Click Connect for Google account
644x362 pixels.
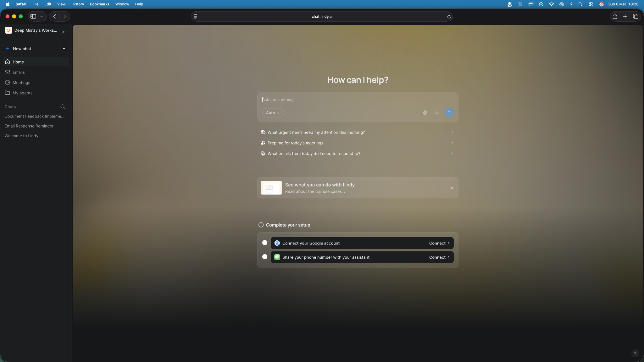[x=439, y=243]
